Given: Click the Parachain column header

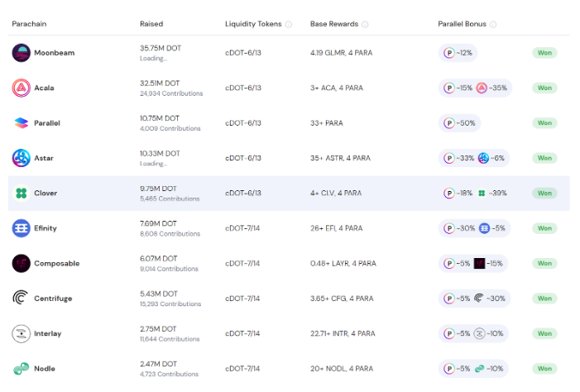Looking at the screenshot, I should (x=29, y=24).
